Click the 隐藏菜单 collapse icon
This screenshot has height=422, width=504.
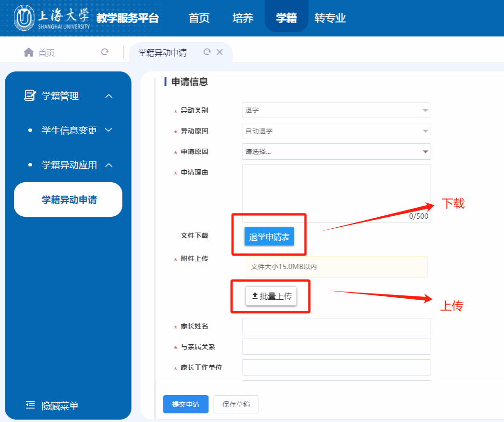point(30,406)
